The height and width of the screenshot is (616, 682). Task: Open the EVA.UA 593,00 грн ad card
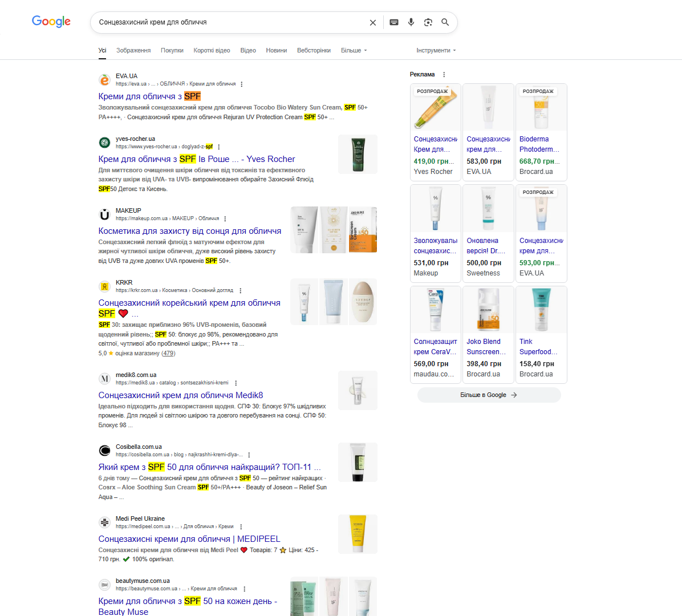(x=541, y=234)
